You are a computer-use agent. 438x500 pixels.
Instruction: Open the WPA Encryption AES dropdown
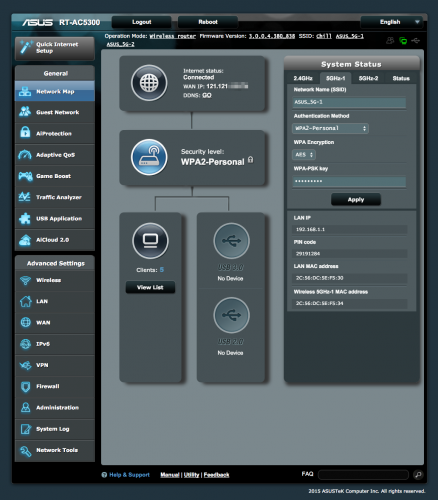click(304, 155)
